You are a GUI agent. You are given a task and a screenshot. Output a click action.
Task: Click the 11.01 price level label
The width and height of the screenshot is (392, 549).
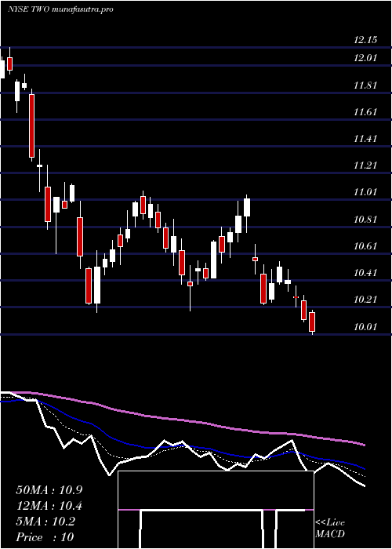pos(365,192)
